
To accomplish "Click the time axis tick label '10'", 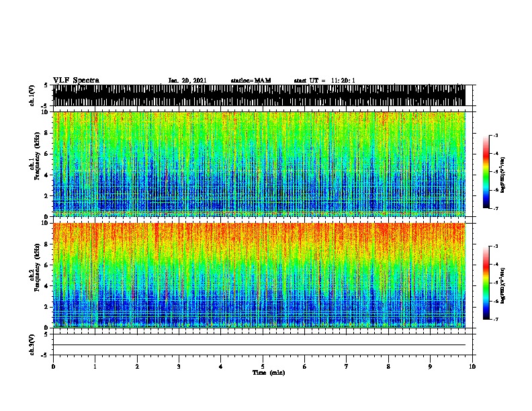I will point(472,366).
